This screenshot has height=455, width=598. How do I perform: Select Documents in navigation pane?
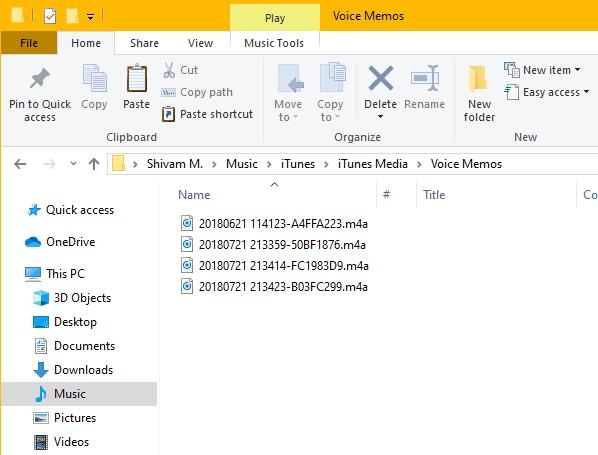(x=84, y=346)
